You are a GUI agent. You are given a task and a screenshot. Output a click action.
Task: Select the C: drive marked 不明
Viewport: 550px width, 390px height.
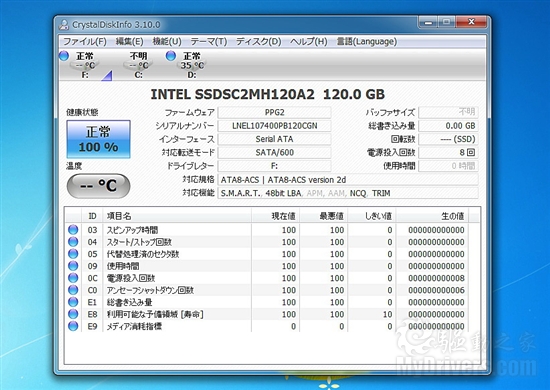(x=138, y=65)
